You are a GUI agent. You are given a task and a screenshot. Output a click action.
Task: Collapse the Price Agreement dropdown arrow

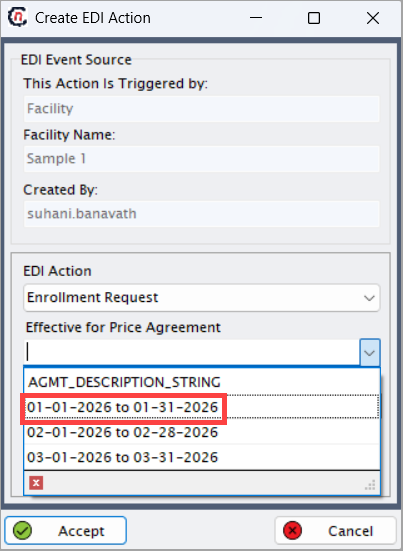[x=370, y=352]
